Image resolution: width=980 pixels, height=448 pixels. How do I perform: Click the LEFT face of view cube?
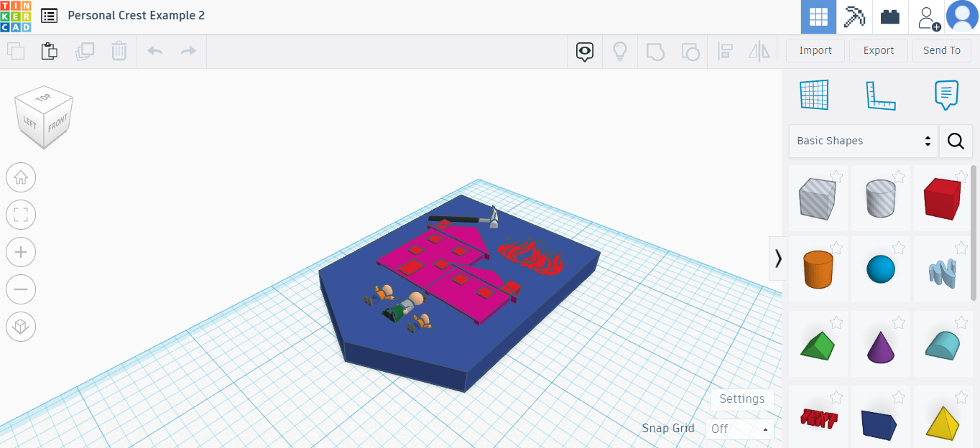click(x=29, y=123)
